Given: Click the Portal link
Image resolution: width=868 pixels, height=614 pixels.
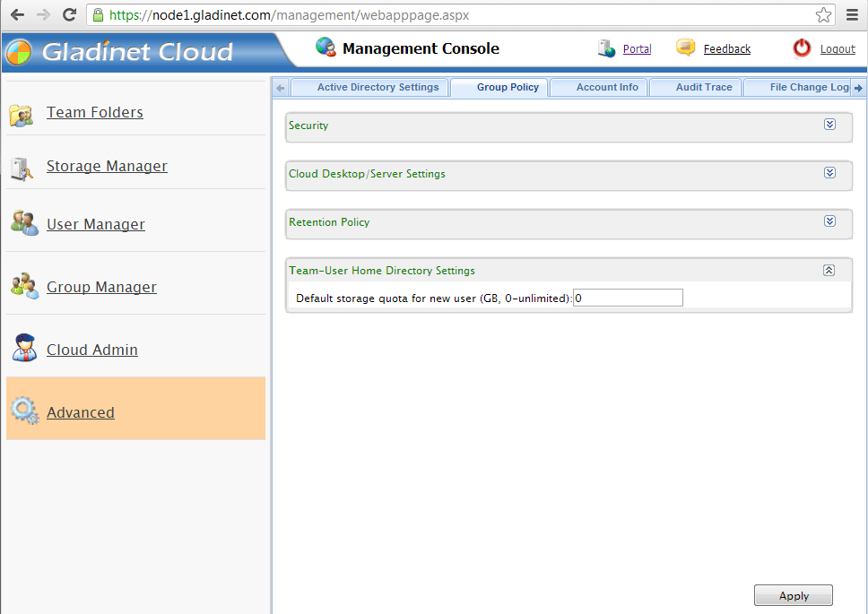Looking at the screenshot, I should click(638, 48).
